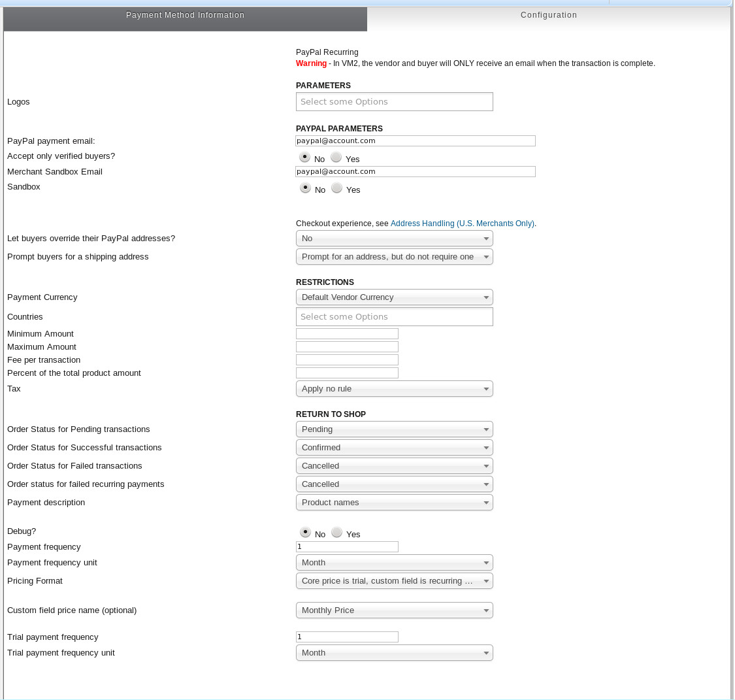Click the RESTRICTIONS section heading
This screenshot has width=735, height=700.
pos(325,282)
